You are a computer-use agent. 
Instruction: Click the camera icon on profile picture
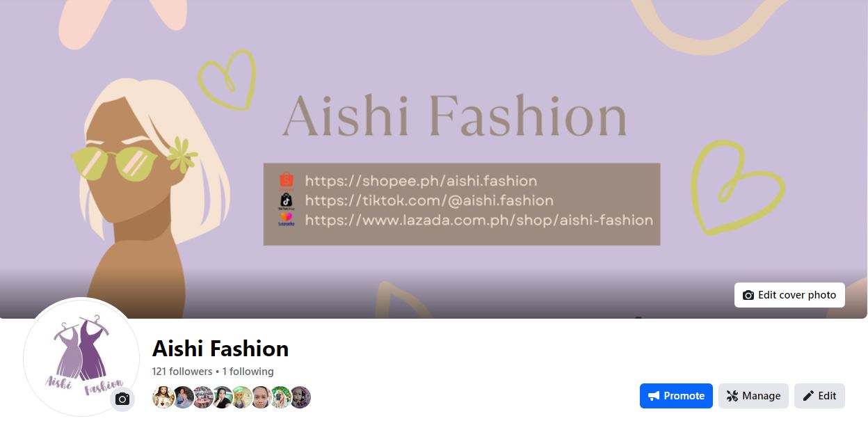pyautogui.click(x=122, y=399)
